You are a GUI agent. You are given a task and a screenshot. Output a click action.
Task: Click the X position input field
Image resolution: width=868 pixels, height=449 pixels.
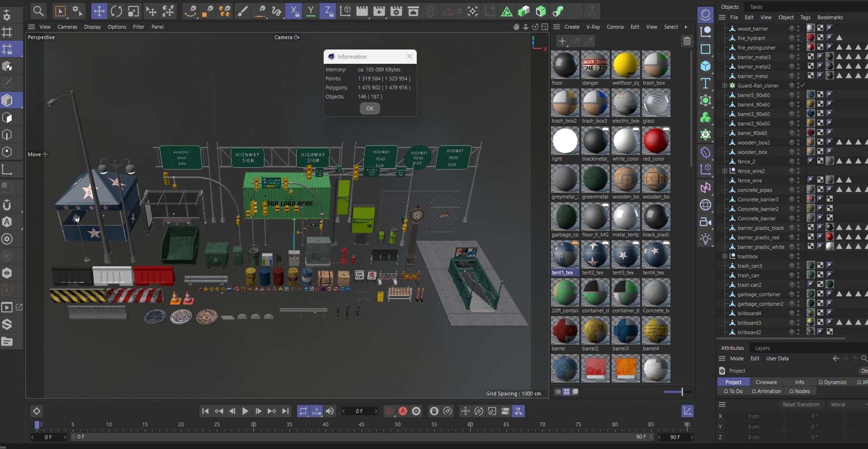754,416
